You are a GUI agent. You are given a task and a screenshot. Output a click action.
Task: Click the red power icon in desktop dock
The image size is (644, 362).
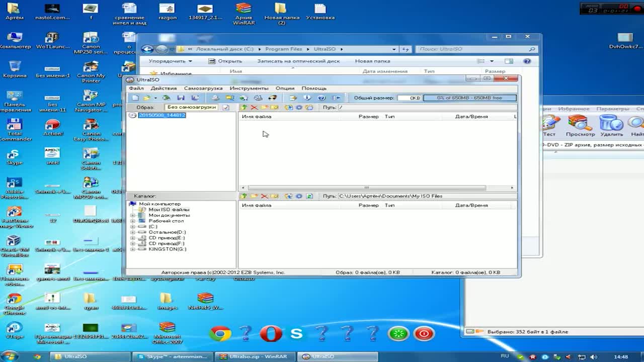424,333
